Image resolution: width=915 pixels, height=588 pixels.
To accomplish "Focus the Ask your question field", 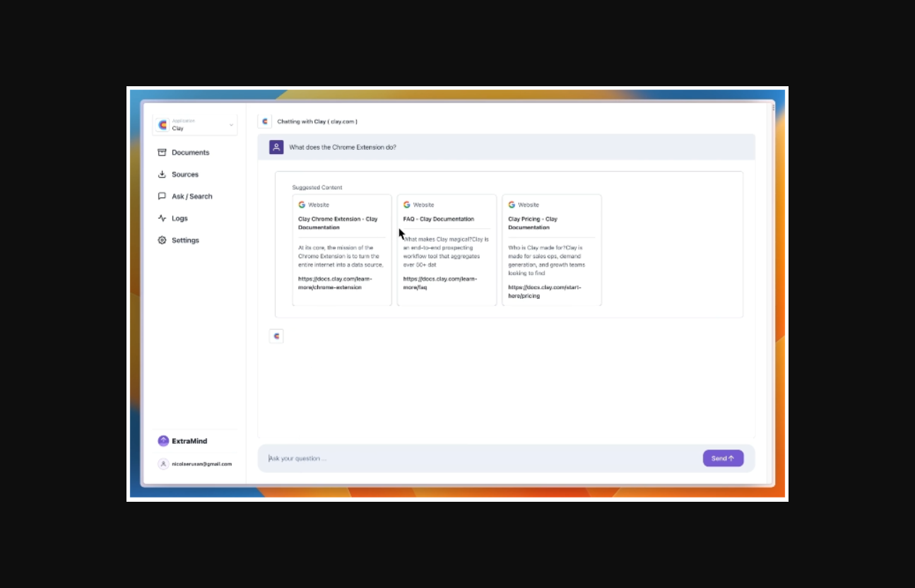I will [480, 459].
